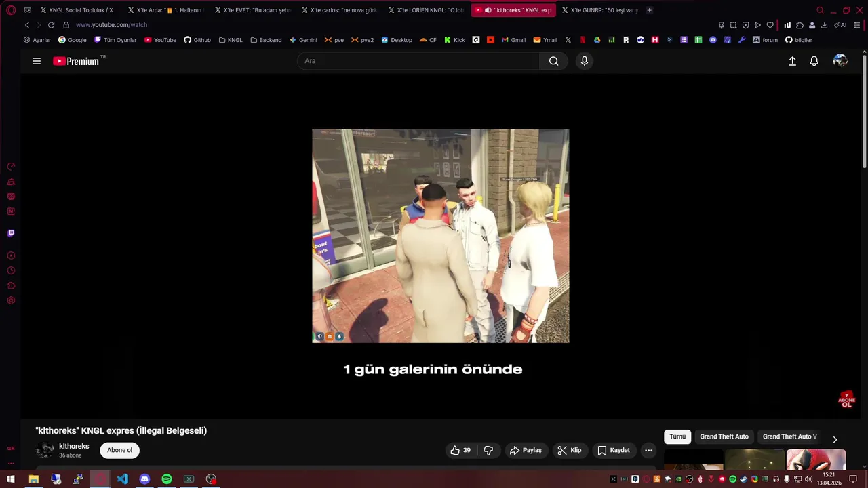This screenshot has height=488, width=868.
Task: Open downloads icon in the browser toolbar
Action: click(824, 25)
